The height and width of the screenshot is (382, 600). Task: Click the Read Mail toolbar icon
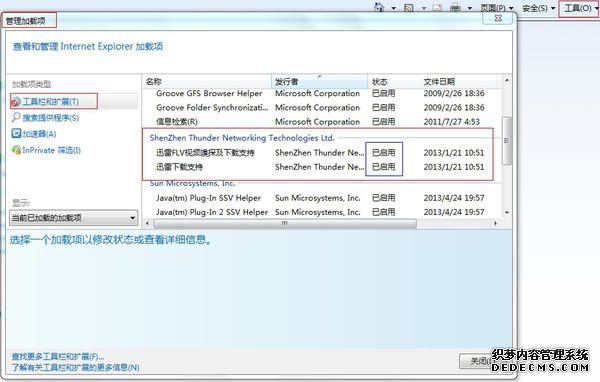[437, 8]
